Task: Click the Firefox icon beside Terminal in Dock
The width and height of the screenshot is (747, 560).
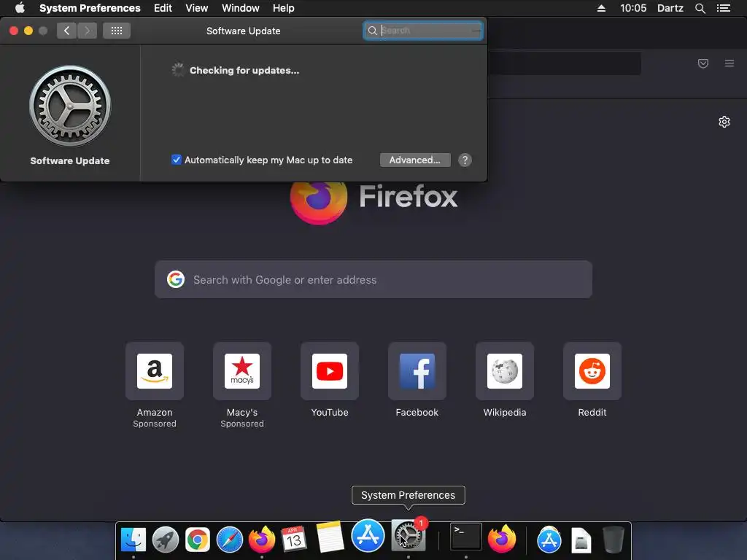Action: coord(501,539)
